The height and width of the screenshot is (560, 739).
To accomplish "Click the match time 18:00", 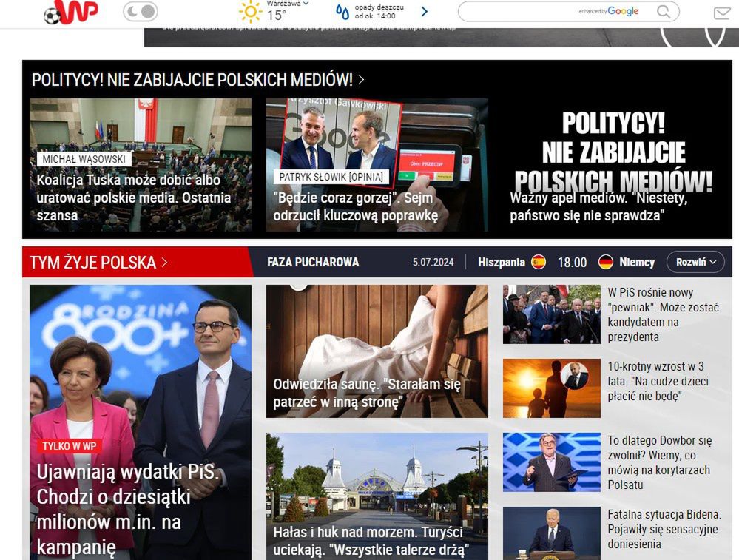I will coord(572,262).
